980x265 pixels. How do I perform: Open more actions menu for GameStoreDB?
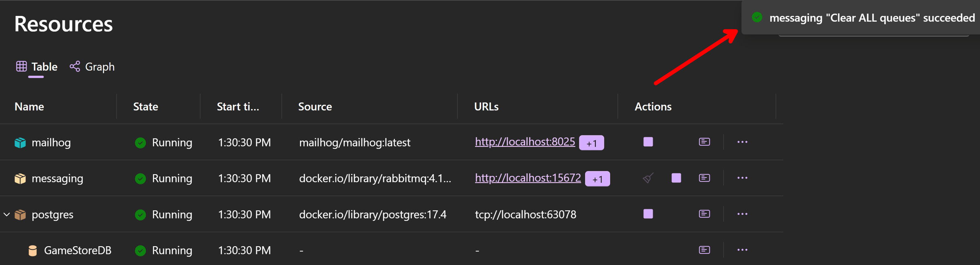(742, 250)
